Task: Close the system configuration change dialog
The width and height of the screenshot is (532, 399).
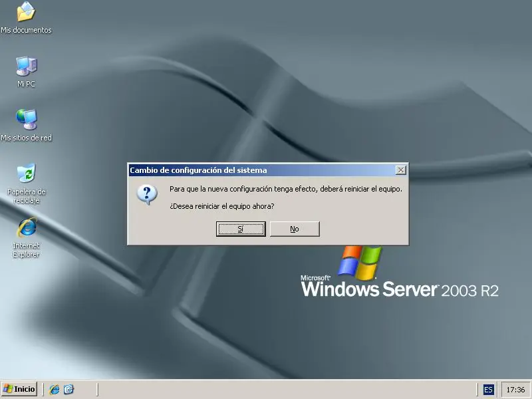Action: [401, 170]
